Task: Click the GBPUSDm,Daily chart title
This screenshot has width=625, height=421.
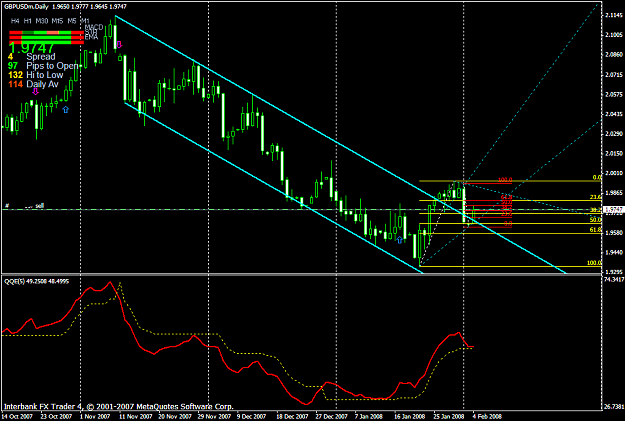Action: tap(26, 7)
